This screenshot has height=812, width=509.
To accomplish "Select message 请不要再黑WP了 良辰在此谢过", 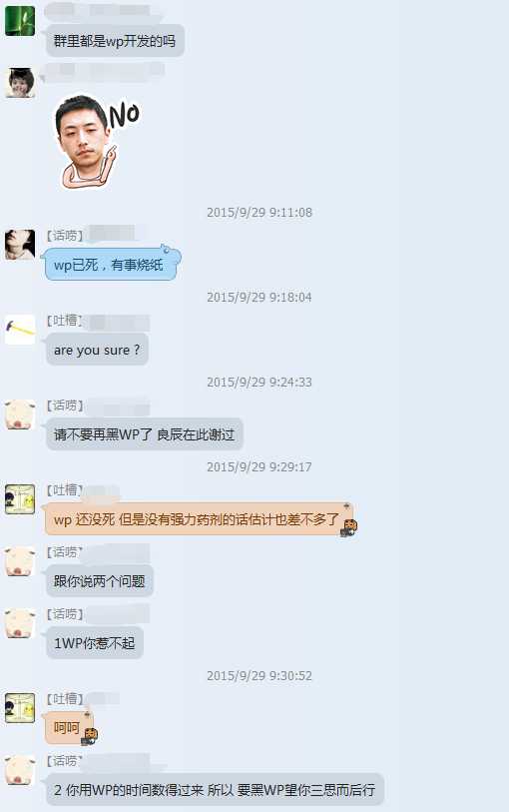I will point(145,433).
